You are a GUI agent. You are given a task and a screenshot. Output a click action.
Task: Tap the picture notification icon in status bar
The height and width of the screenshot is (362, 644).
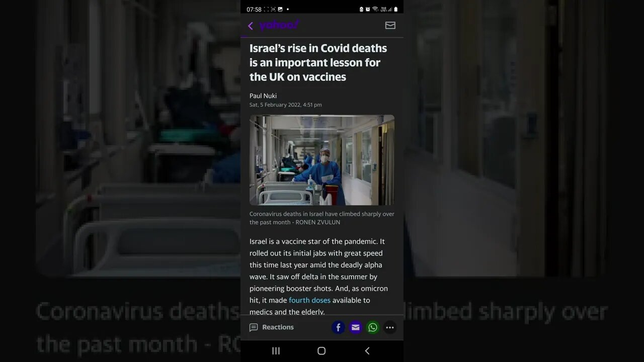coord(280,9)
